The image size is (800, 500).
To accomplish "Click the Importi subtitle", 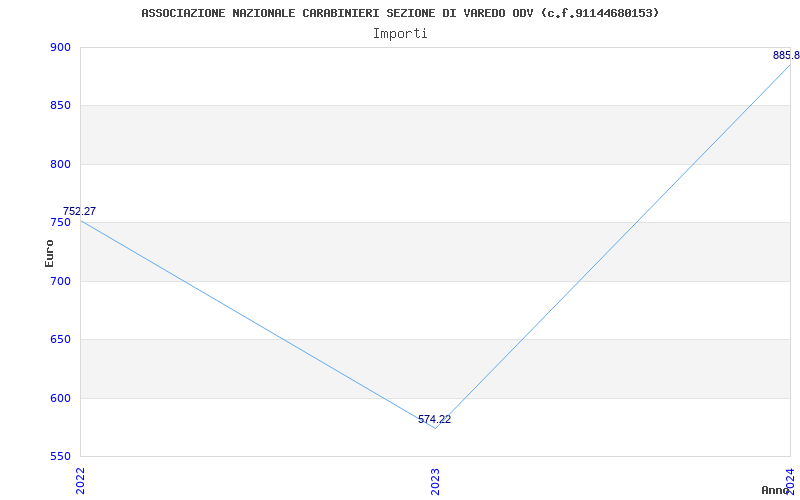I will (x=400, y=34).
